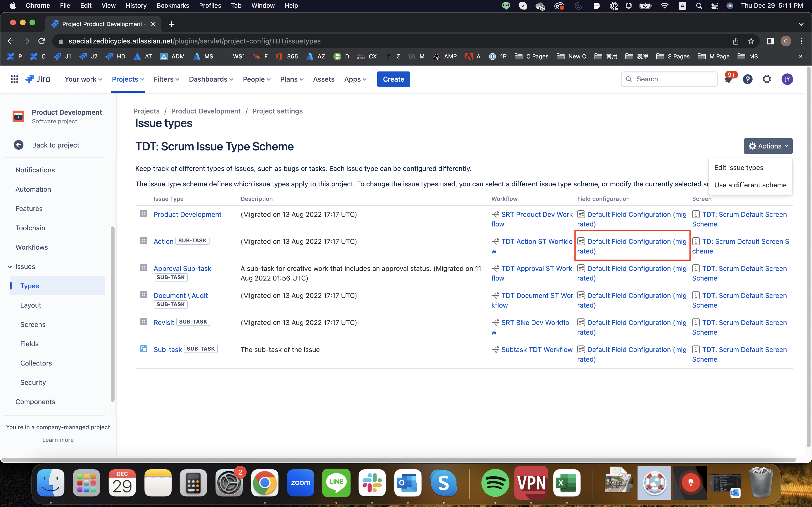Click inside the Jira search field
812x507 pixels.
[x=669, y=79]
